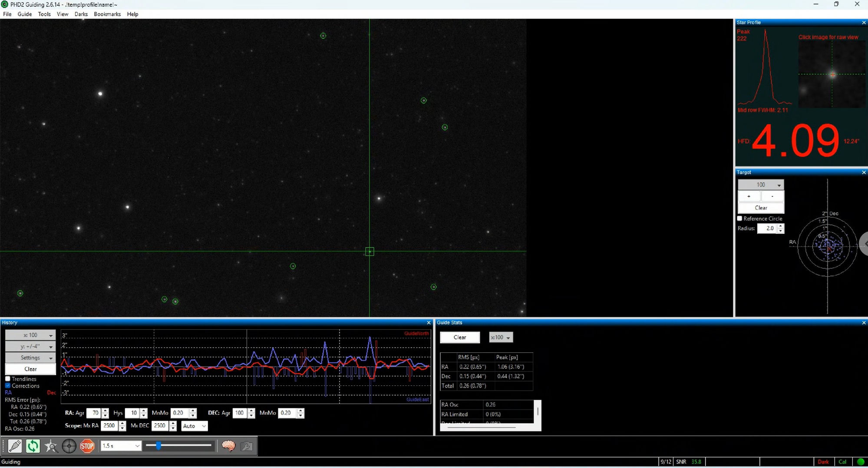Viewport: 868px width, 468px height.
Task: Open the View menu
Action: [x=63, y=14]
